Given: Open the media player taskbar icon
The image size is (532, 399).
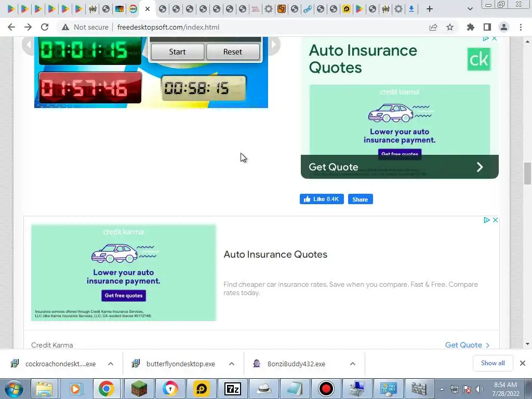Looking at the screenshot, I should click(75, 389).
